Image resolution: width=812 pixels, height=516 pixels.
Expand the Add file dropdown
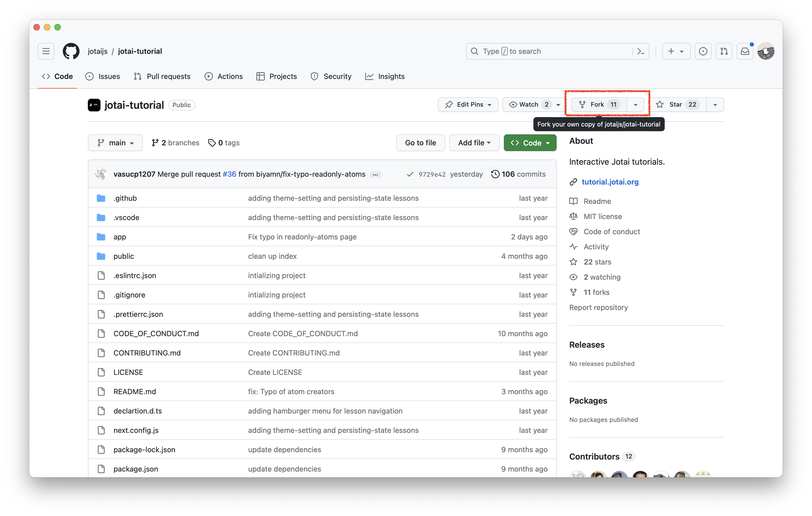pyautogui.click(x=474, y=143)
